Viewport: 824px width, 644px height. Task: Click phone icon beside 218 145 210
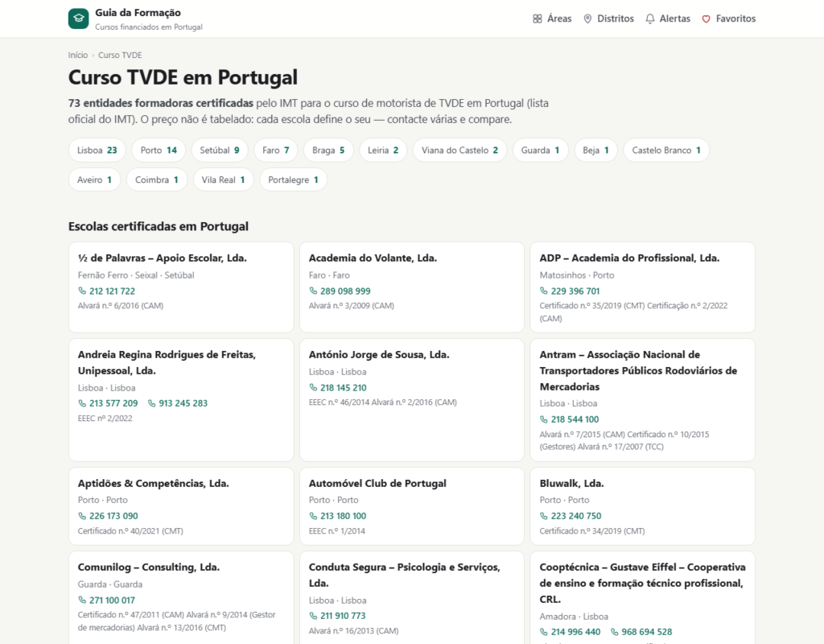(313, 387)
